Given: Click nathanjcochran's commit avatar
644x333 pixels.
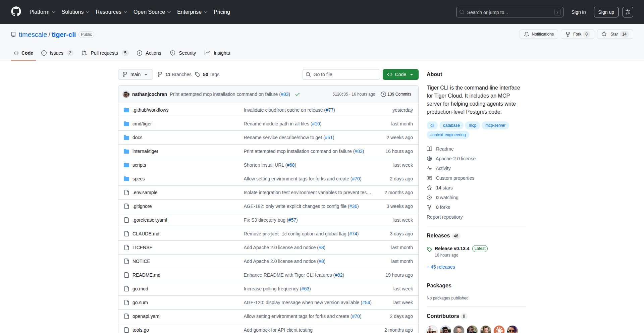Looking at the screenshot, I should pos(126,94).
